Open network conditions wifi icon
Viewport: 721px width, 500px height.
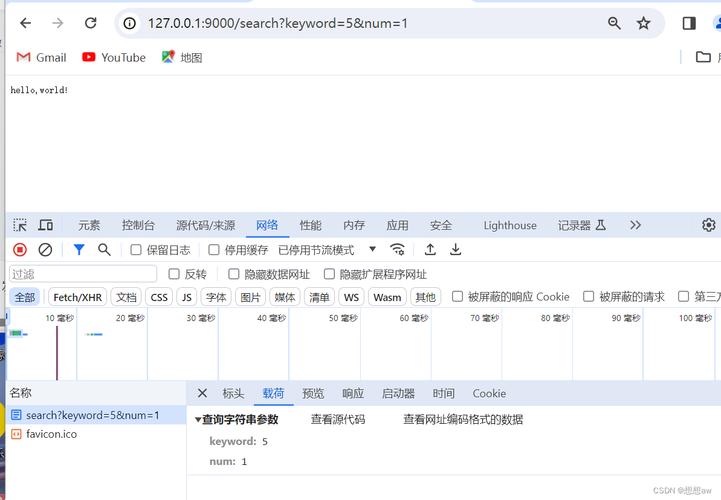pyautogui.click(x=398, y=250)
